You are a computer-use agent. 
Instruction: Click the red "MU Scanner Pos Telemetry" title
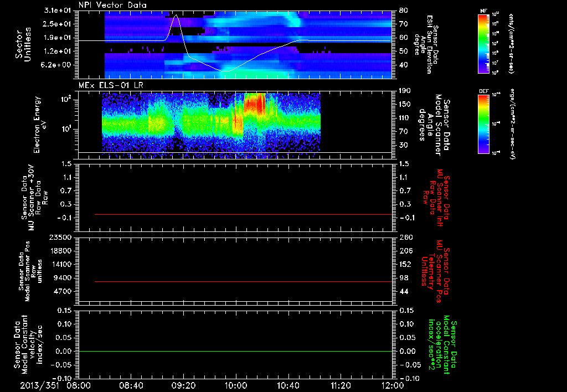(x=435, y=271)
